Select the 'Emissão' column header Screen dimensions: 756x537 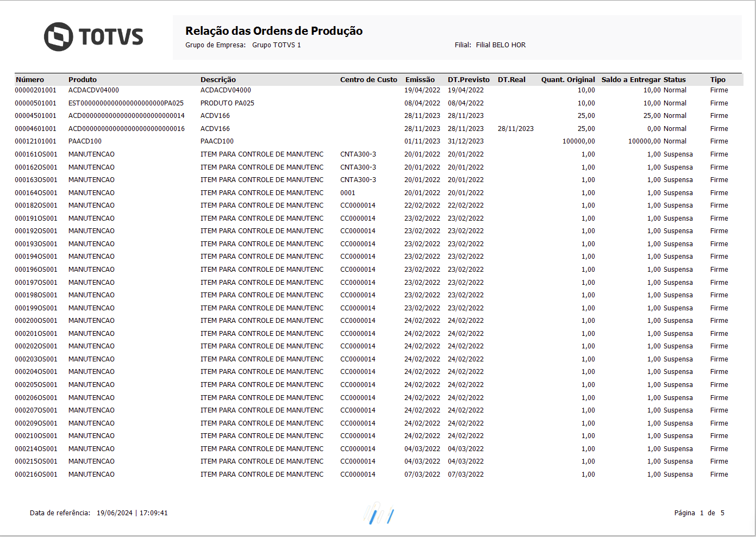tap(420, 80)
